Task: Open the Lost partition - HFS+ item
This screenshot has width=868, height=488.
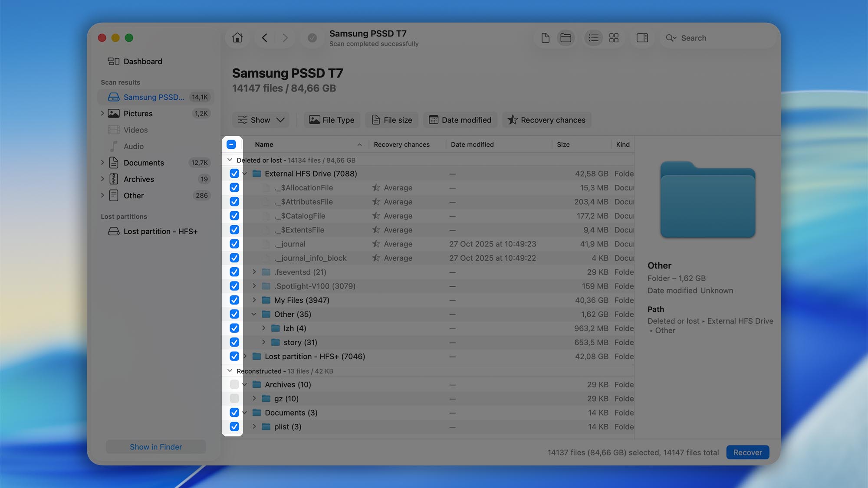Action: pos(161,231)
